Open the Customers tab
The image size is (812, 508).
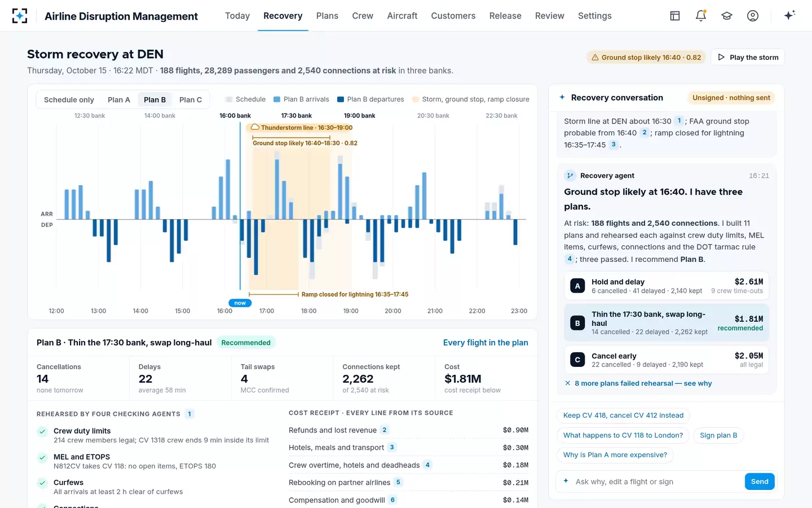[x=453, y=16]
